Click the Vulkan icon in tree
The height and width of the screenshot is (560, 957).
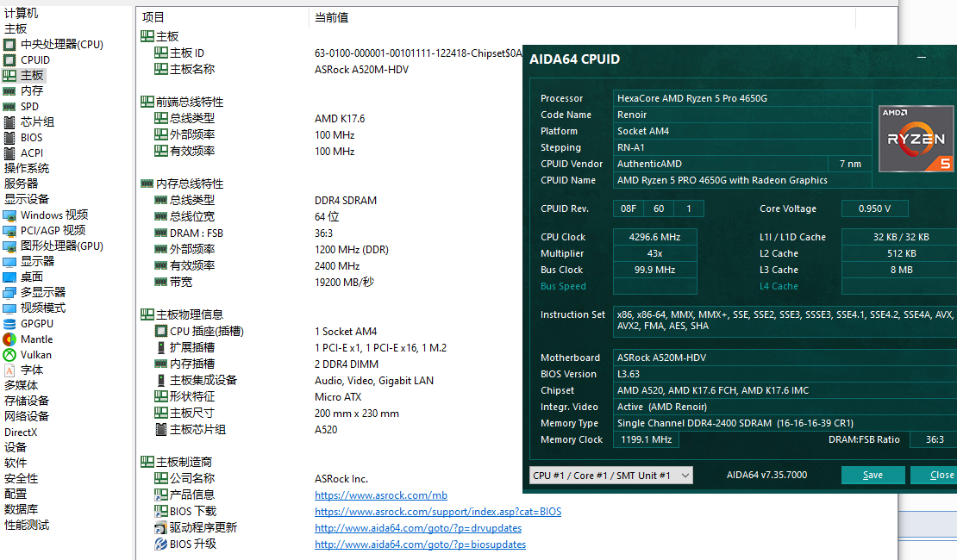[x=9, y=355]
